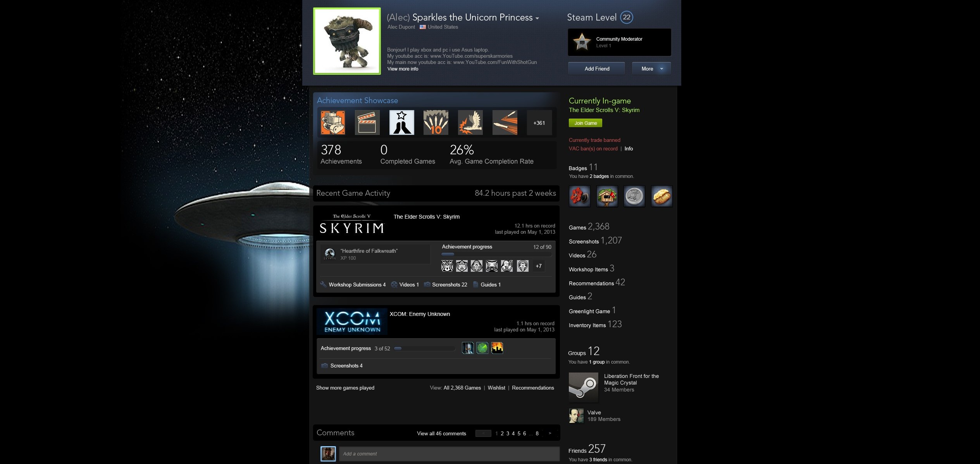Click the 2 badges in common link
This screenshot has height=464, width=980.
tap(599, 176)
